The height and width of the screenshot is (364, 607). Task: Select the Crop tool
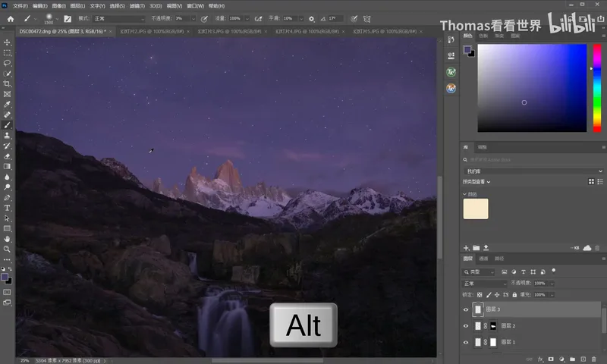pyautogui.click(x=7, y=83)
